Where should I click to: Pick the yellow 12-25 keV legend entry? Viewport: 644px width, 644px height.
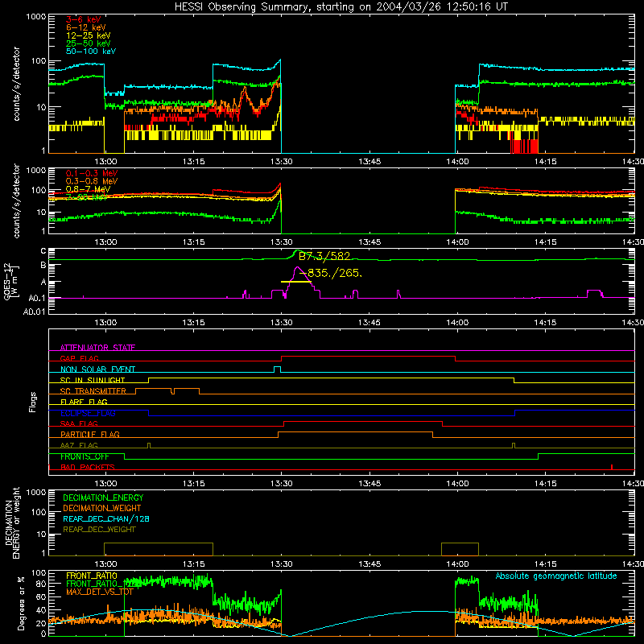89,35
